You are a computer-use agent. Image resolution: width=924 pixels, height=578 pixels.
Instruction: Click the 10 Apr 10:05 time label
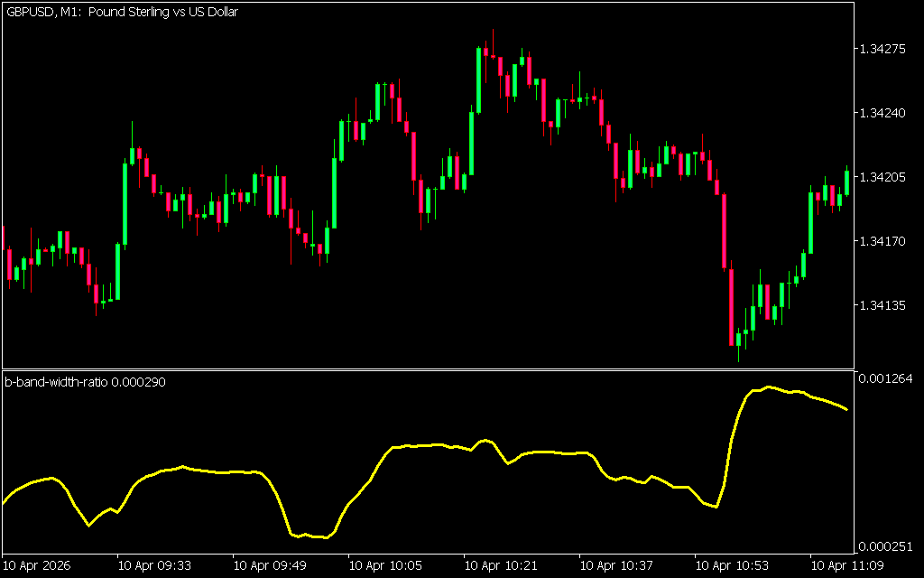click(386, 566)
